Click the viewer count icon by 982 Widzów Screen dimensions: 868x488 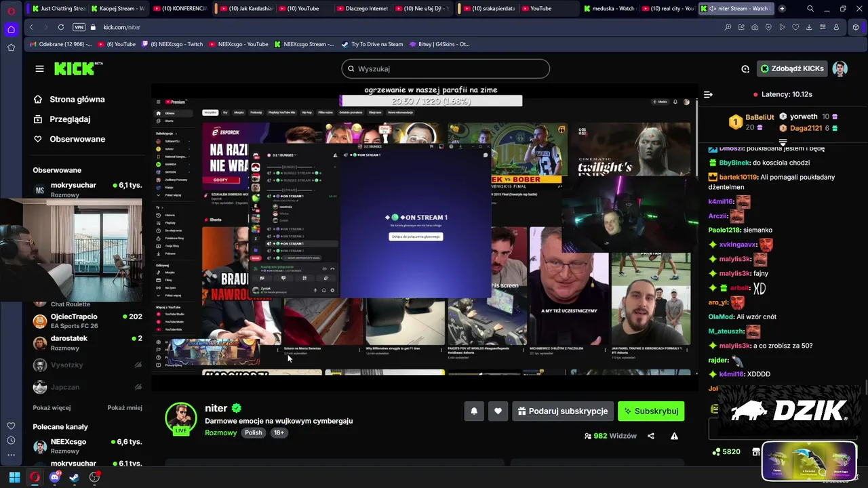click(x=587, y=436)
